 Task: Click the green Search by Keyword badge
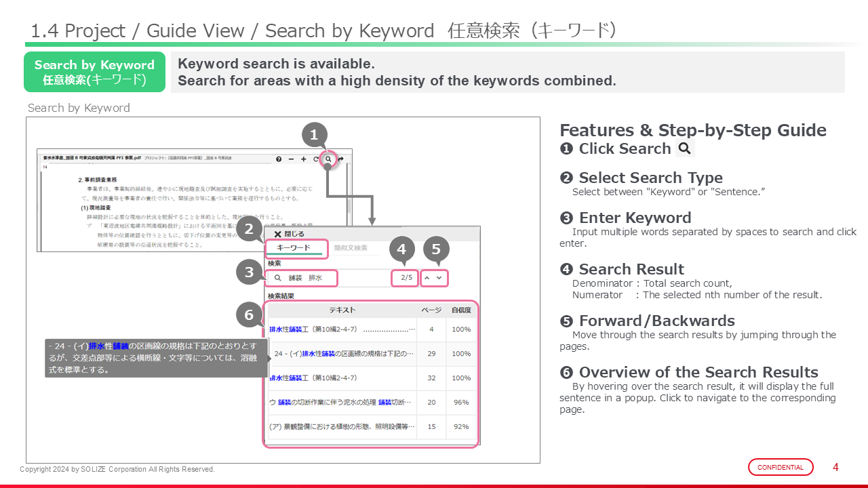[94, 72]
